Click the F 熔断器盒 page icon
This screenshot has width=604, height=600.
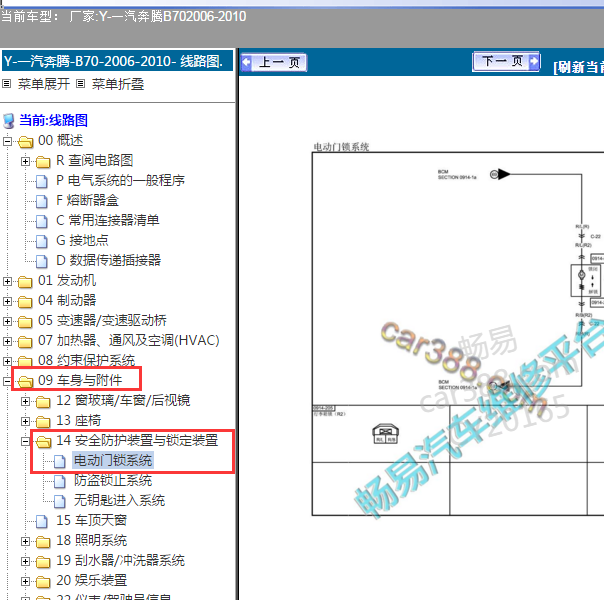[42, 201]
